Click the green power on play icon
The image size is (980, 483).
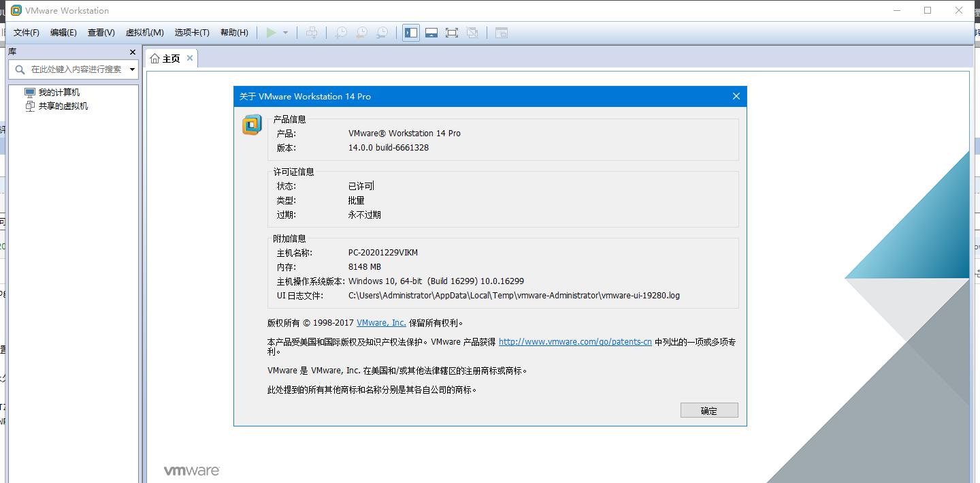pyautogui.click(x=272, y=33)
